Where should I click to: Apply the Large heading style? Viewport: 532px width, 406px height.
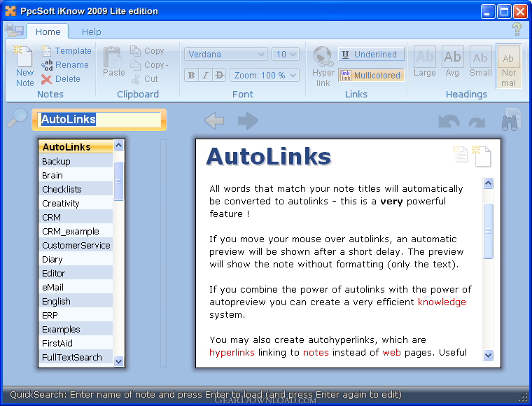click(424, 62)
